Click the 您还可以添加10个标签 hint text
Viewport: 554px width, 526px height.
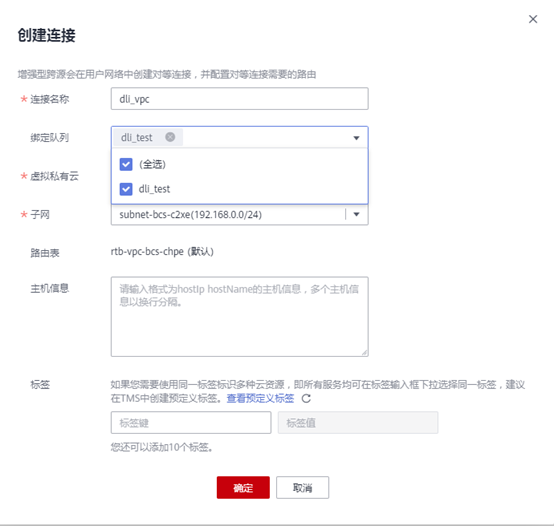point(162,447)
